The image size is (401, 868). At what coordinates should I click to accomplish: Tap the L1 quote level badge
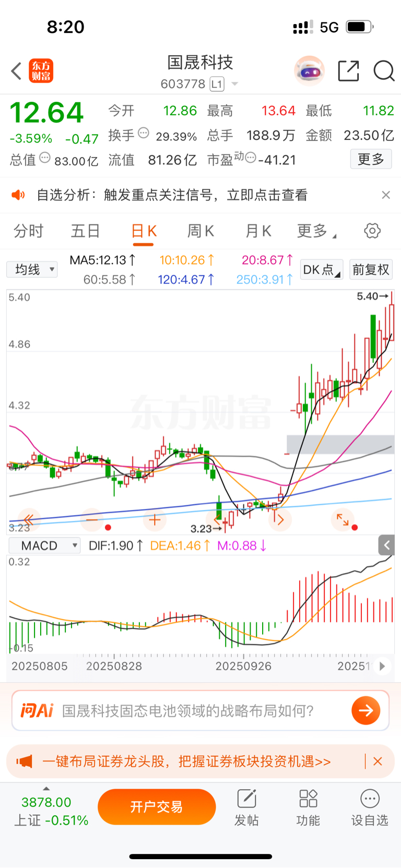(217, 84)
